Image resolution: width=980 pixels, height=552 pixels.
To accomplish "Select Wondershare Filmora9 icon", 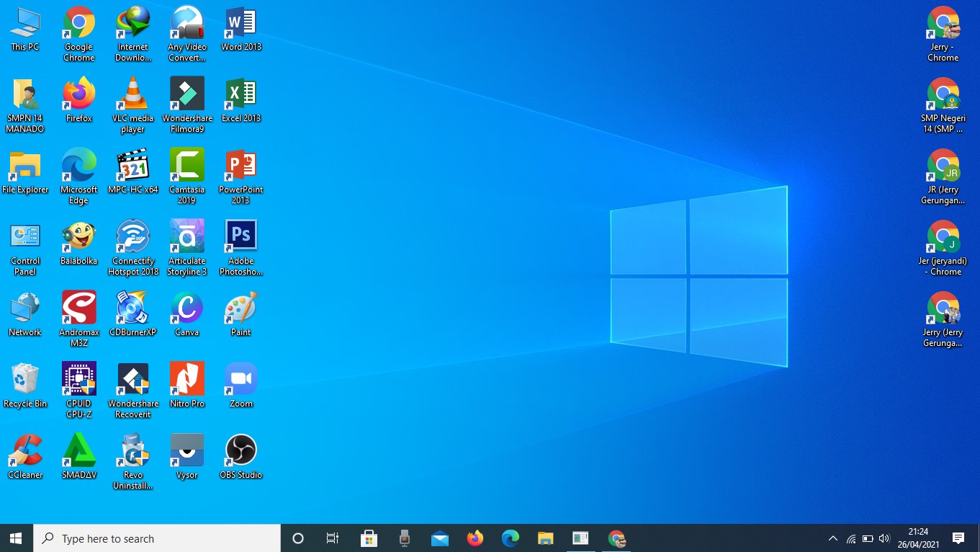I will 187,105.
